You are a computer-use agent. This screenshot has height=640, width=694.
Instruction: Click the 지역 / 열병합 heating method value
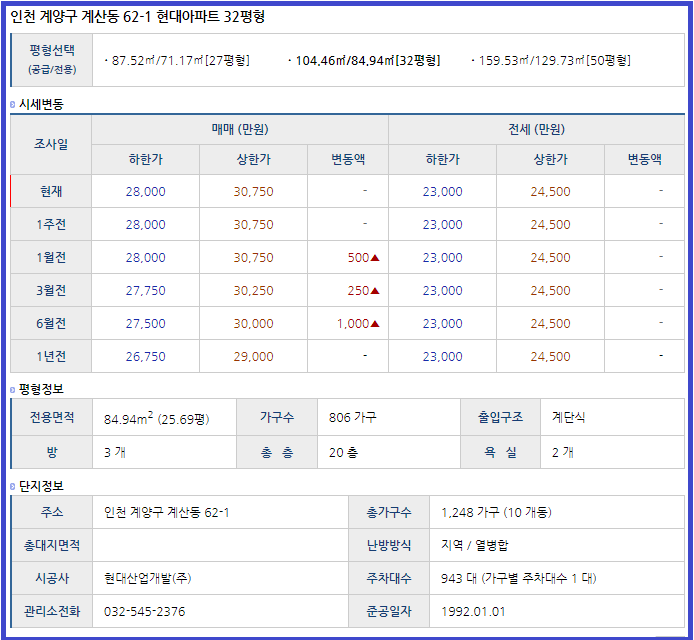(474, 545)
